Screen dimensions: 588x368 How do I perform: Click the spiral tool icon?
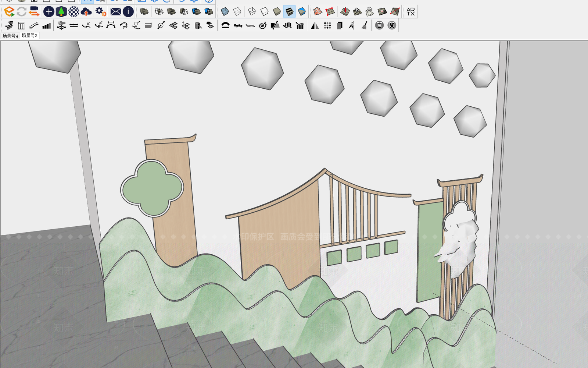[x=262, y=25]
